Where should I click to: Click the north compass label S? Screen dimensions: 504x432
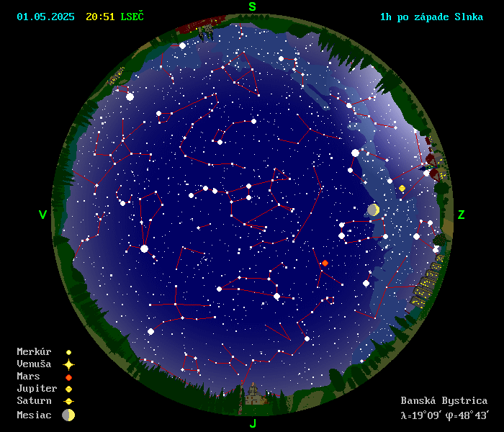[x=252, y=7]
